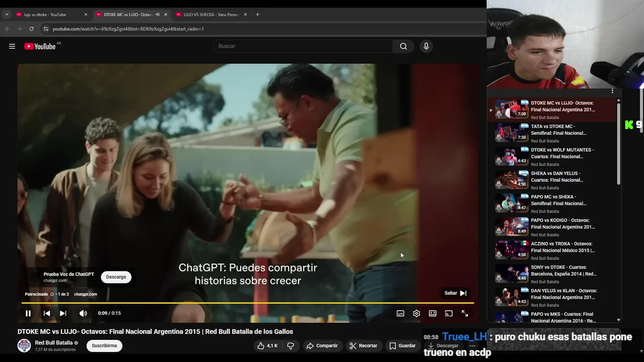Switch to LUJO VS SHECKA tab
The height and width of the screenshot is (362, 644).
[211, 15]
